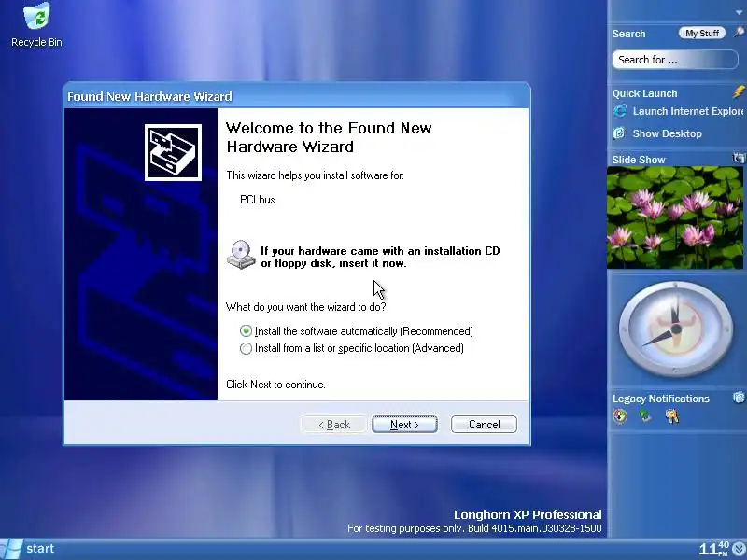The width and height of the screenshot is (747, 560).
Task: Click the water lilies slide show picture
Action: (x=675, y=217)
